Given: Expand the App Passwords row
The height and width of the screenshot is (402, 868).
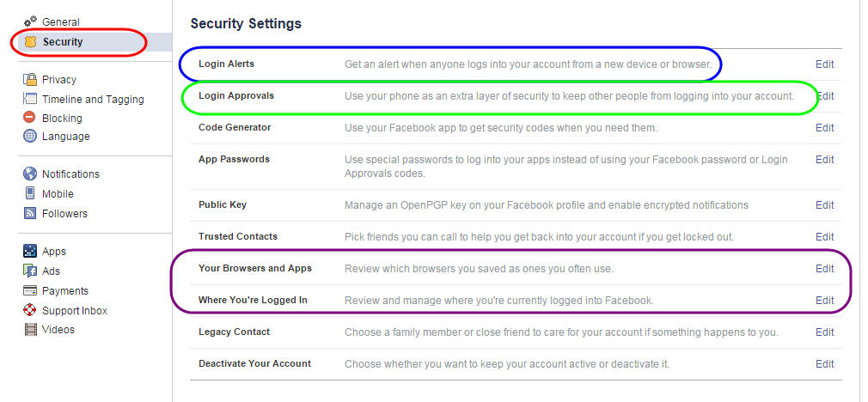Looking at the screenshot, I should [516, 167].
